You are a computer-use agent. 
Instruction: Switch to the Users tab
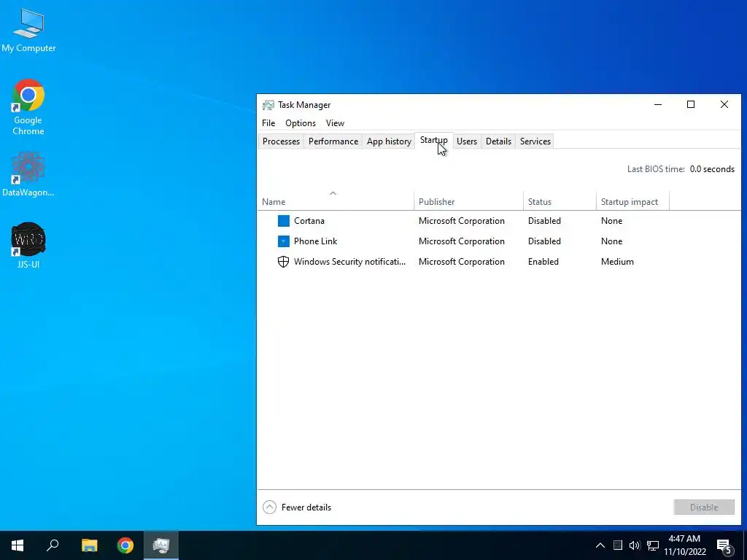tap(467, 141)
